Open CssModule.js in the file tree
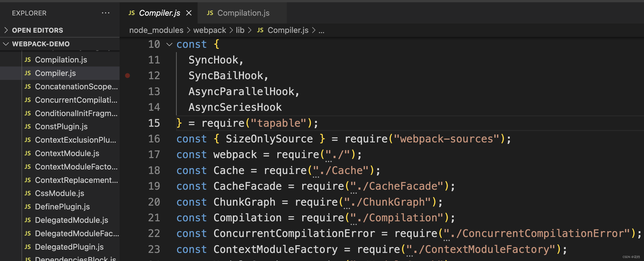Image resolution: width=644 pixels, height=261 pixels. coord(60,193)
